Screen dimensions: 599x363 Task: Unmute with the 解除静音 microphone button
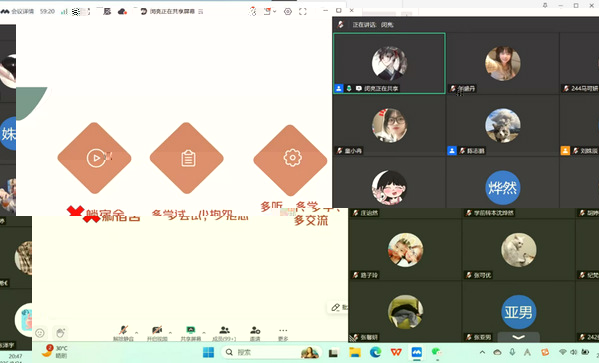[123, 333]
